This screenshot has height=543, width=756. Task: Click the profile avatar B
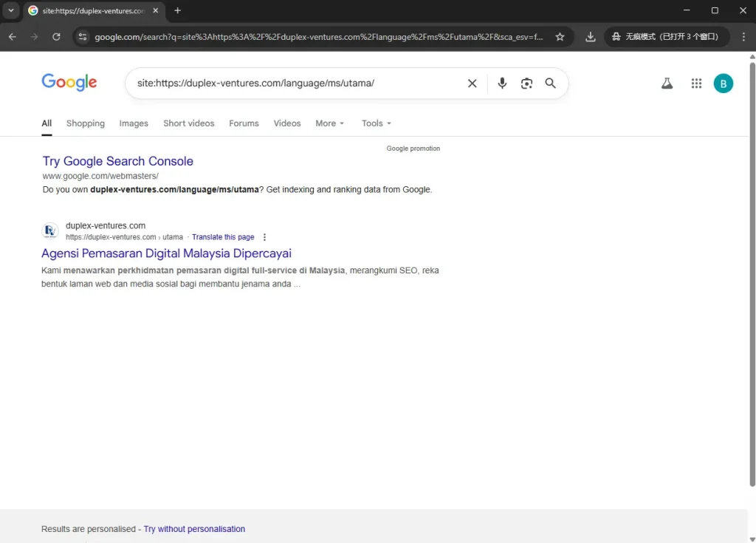pos(724,83)
